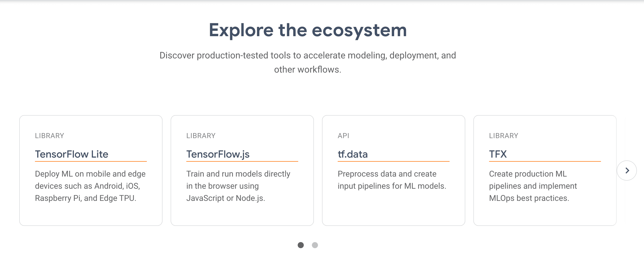This screenshot has width=644, height=256.
Task: Click the 'Discover production-tested tools' subtitle
Action: click(308, 62)
